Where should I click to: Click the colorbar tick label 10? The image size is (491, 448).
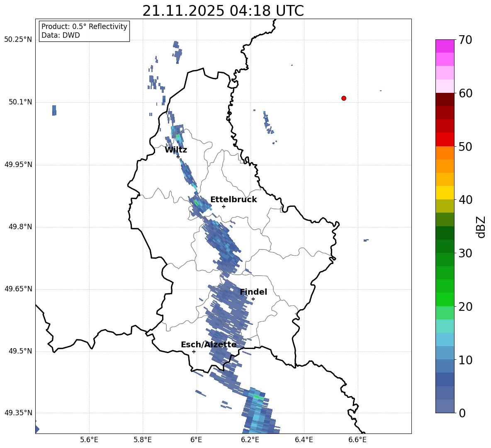pos(465,360)
